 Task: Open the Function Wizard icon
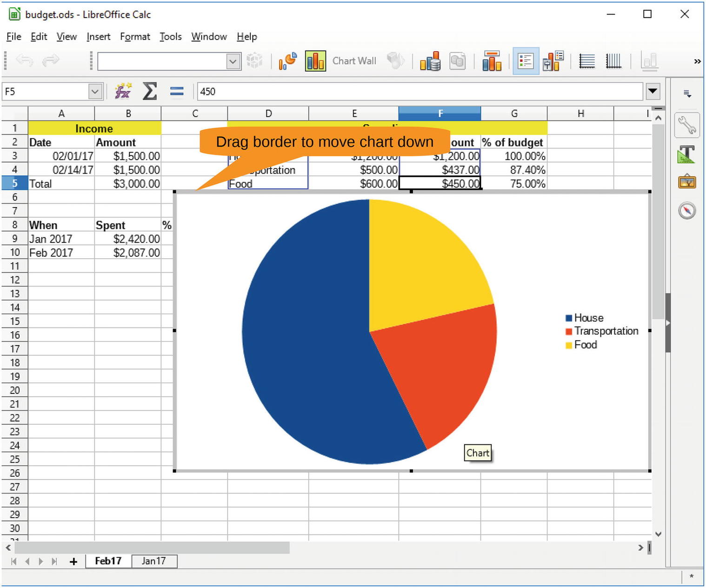[123, 92]
